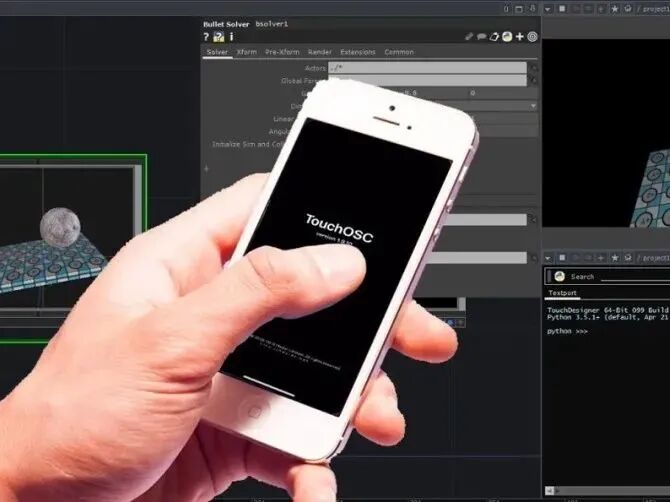
Task: Open pane type dropdown in viewer pane bar
Action: [548, 9]
